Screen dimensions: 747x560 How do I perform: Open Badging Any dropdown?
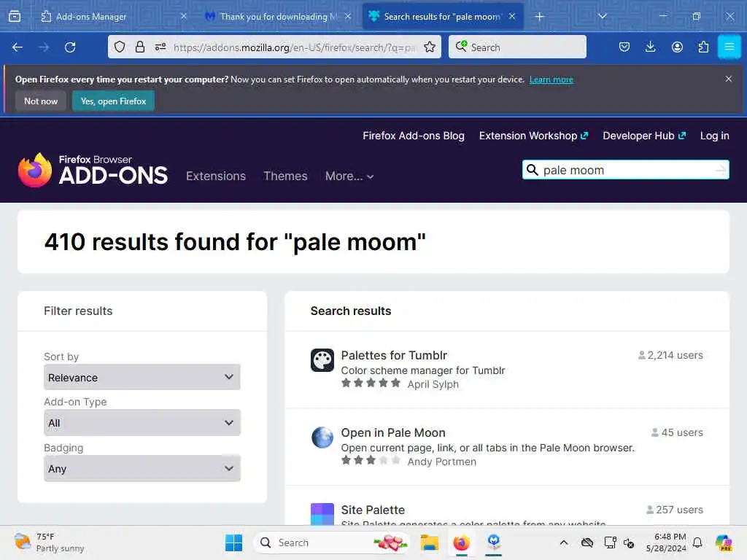click(142, 468)
